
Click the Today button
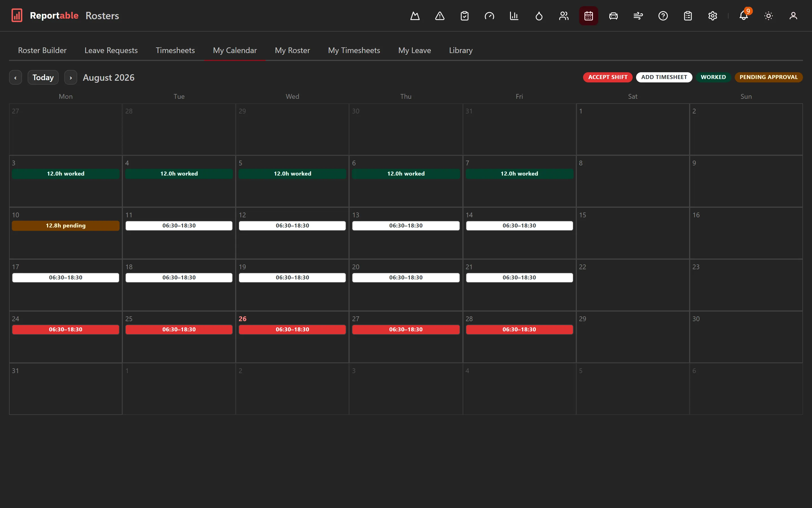pos(43,78)
